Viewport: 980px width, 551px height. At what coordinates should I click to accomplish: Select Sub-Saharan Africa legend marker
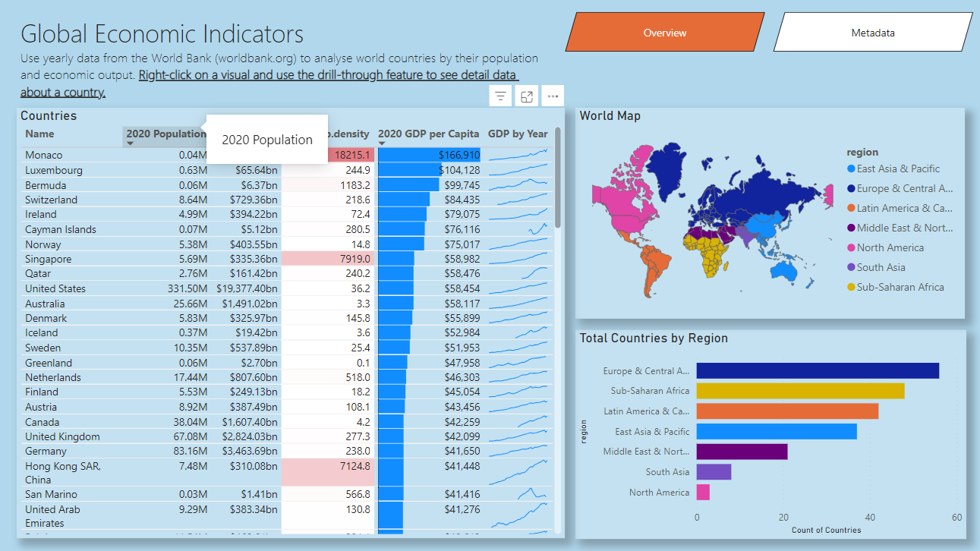click(852, 288)
